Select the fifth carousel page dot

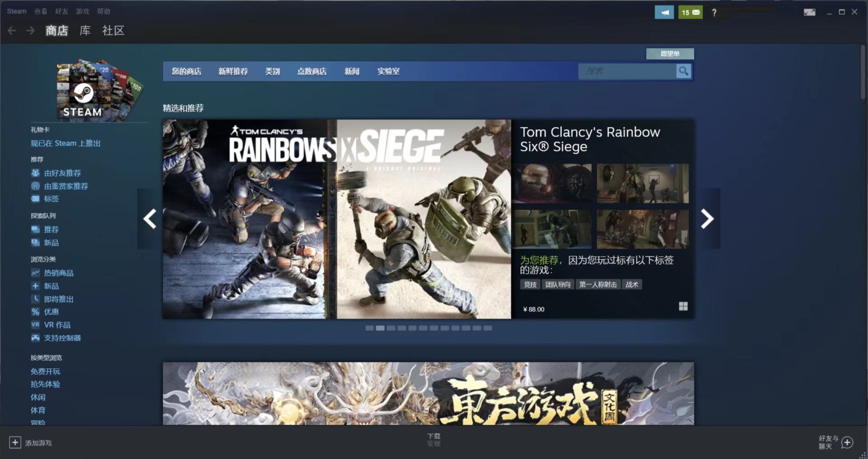pyautogui.click(x=412, y=328)
